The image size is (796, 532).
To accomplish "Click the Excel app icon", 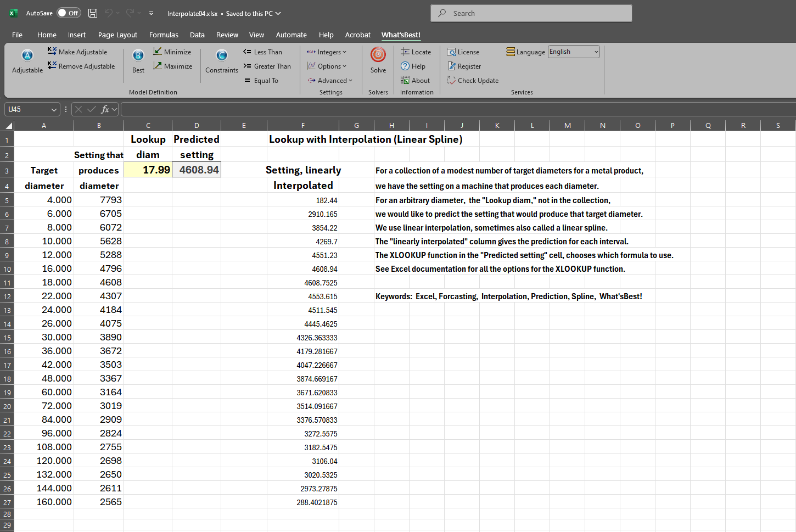I will pos(13,13).
